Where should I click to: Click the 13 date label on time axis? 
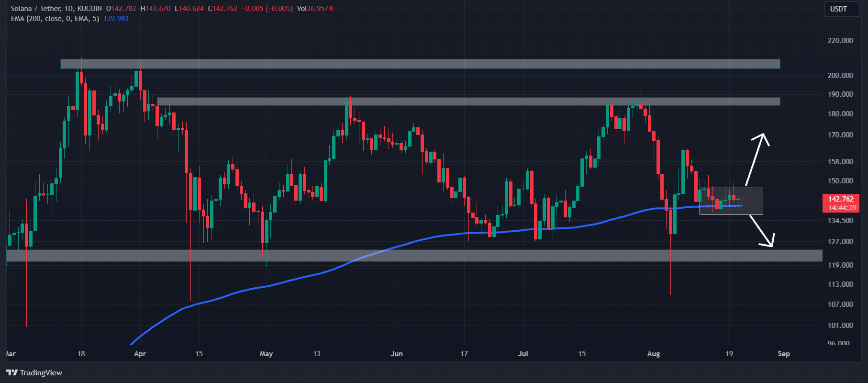click(x=317, y=354)
